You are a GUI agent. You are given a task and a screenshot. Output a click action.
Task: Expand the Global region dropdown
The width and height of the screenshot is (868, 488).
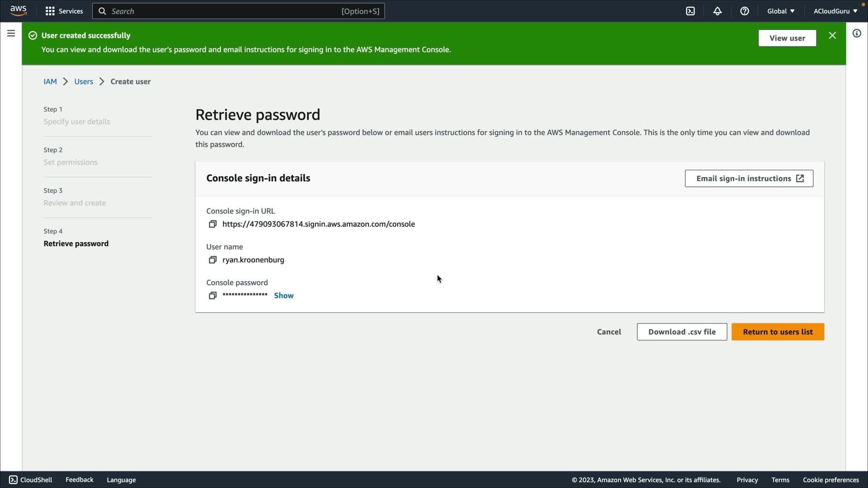tap(781, 11)
